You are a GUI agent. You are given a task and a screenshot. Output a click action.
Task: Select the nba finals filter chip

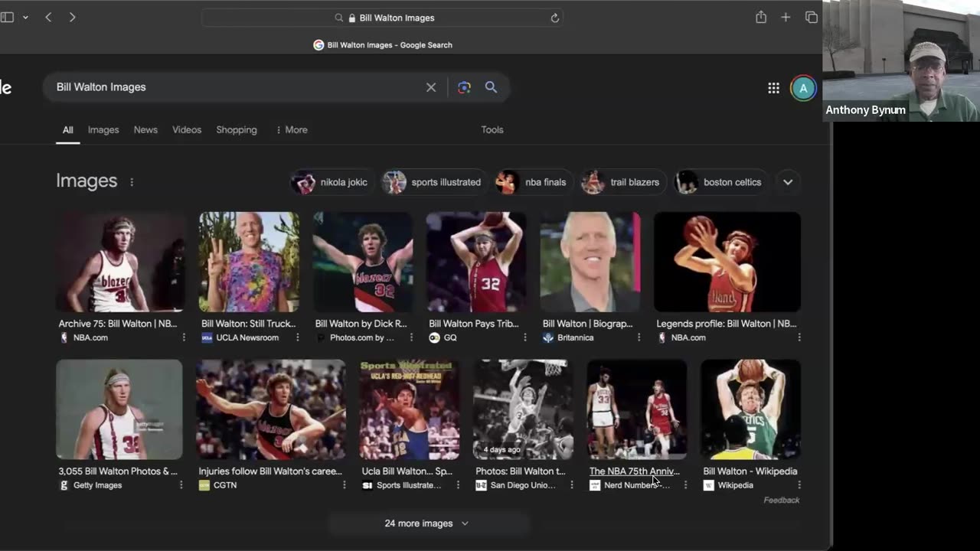[x=533, y=182]
